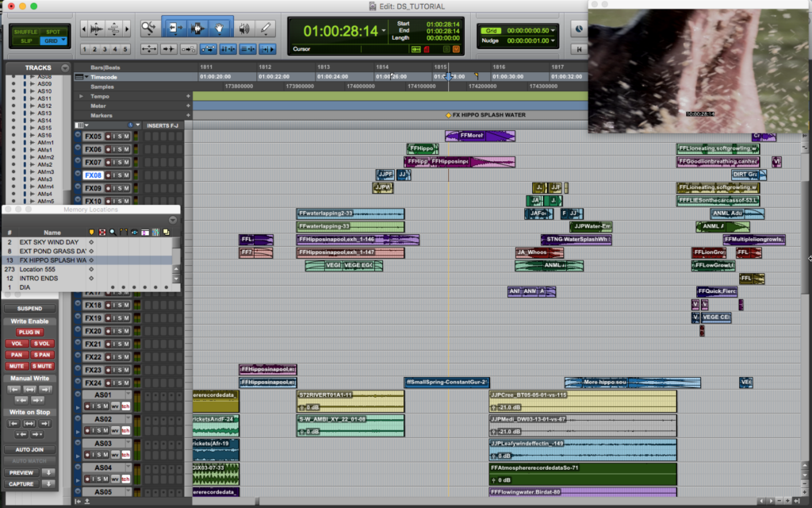Open the TRACKS list menu arrow

click(x=65, y=68)
